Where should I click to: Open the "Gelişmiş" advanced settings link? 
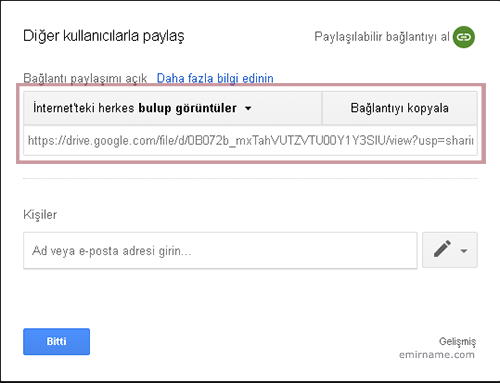[457, 342]
